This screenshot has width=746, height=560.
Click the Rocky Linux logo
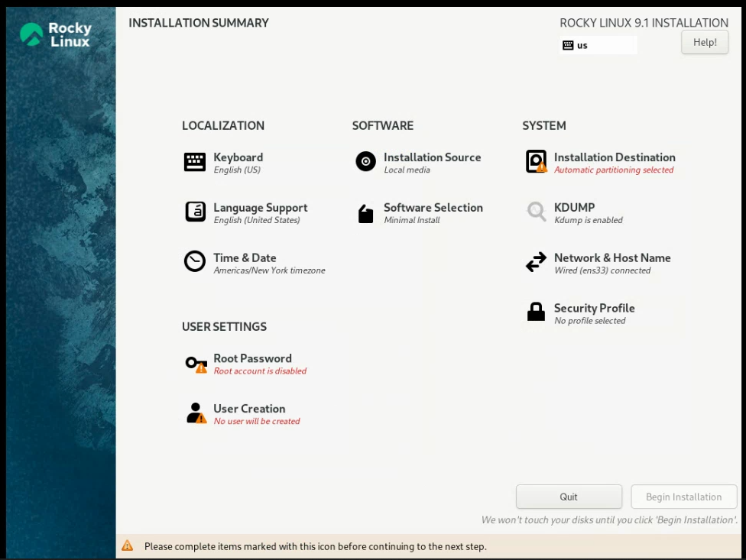(55, 34)
